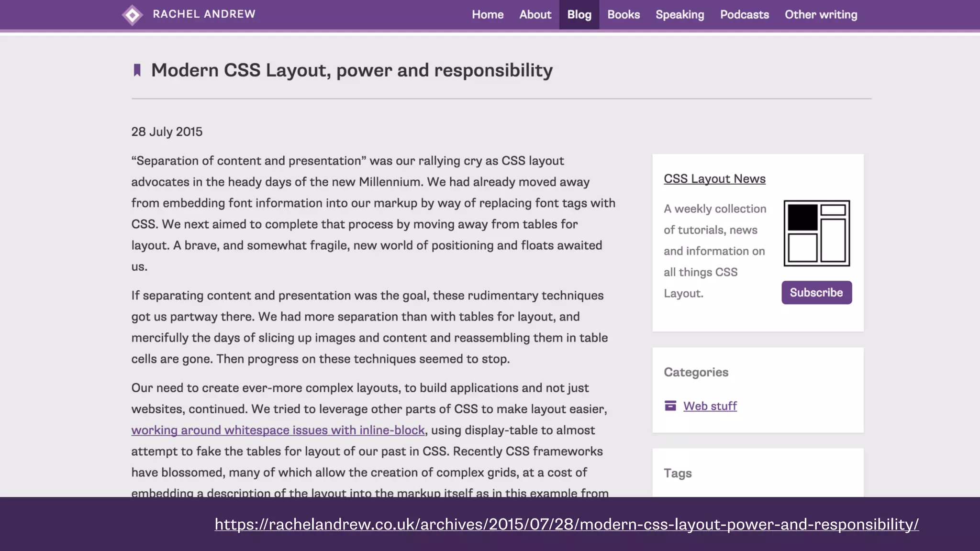This screenshot has width=980, height=551.
Task: Follow the Web stuff category link
Action: click(710, 406)
